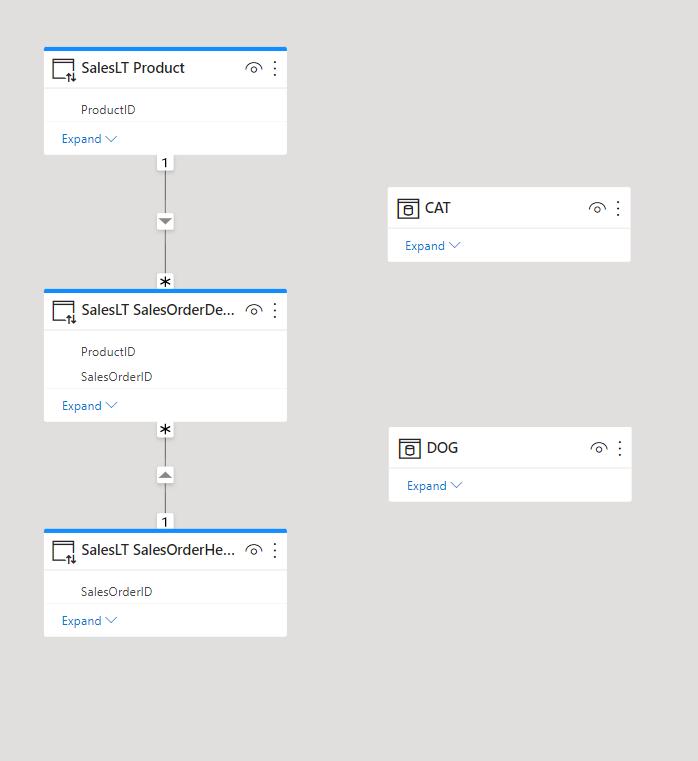The height and width of the screenshot is (761, 698).
Task: Click the DOG calculated table icon
Action: click(410, 448)
